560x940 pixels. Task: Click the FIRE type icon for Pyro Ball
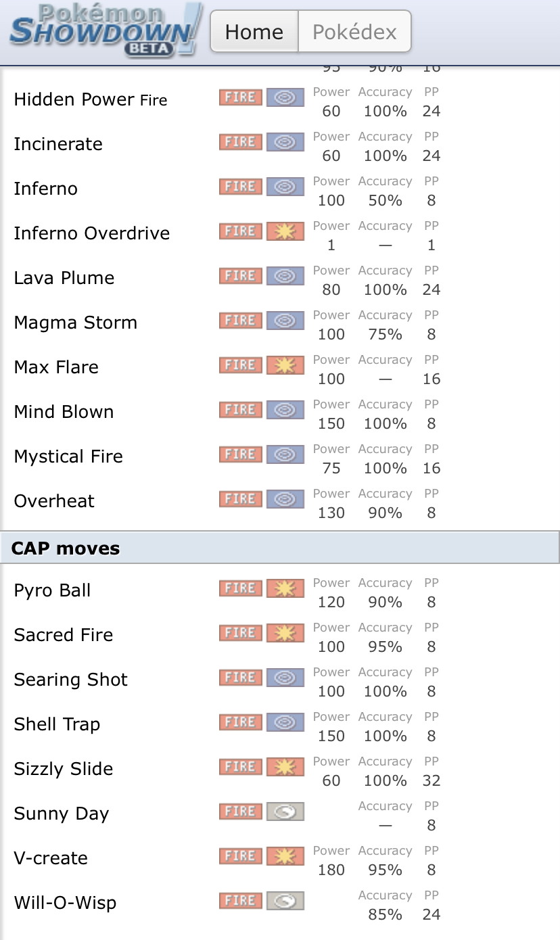[x=241, y=588]
